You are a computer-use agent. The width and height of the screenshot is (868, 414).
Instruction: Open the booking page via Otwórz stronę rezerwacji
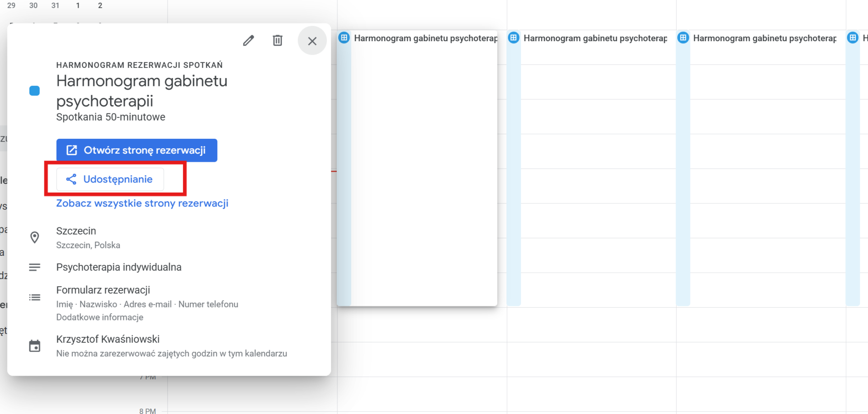pyautogui.click(x=137, y=150)
